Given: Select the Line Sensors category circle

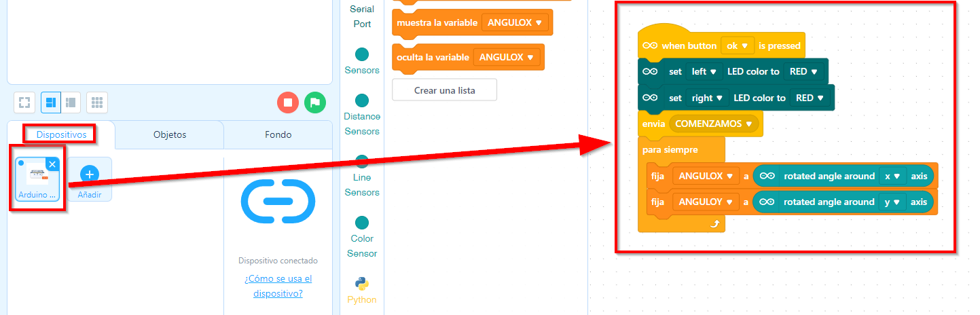Looking at the screenshot, I should click(x=362, y=162).
